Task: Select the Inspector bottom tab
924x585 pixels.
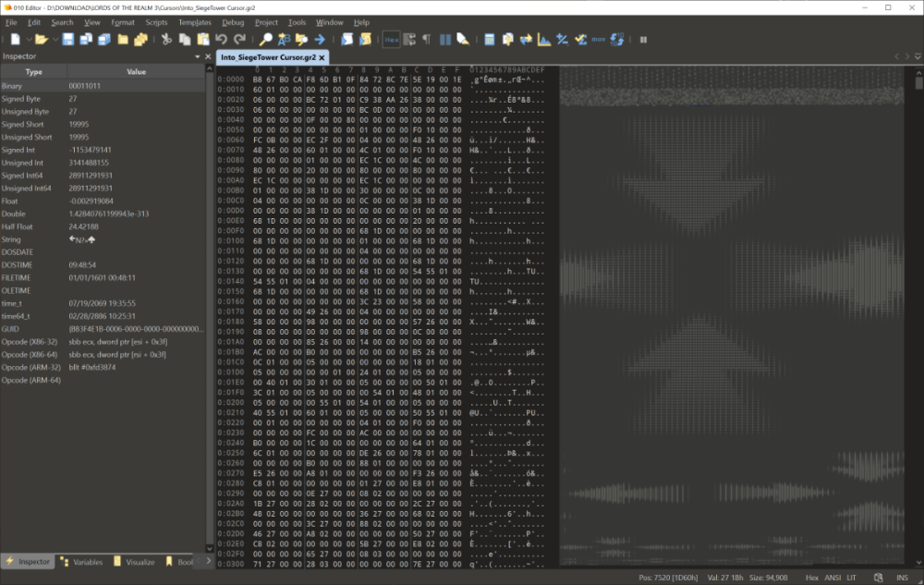Action: click(x=28, y=562)
